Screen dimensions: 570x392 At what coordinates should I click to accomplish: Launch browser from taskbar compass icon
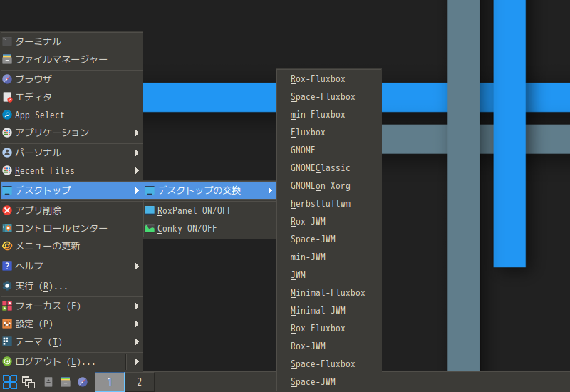point(83,382)
